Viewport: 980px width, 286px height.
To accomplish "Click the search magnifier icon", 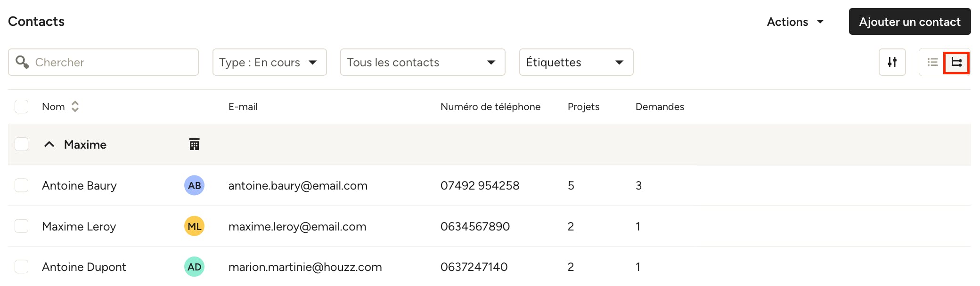I will click(x=22, y=62).
